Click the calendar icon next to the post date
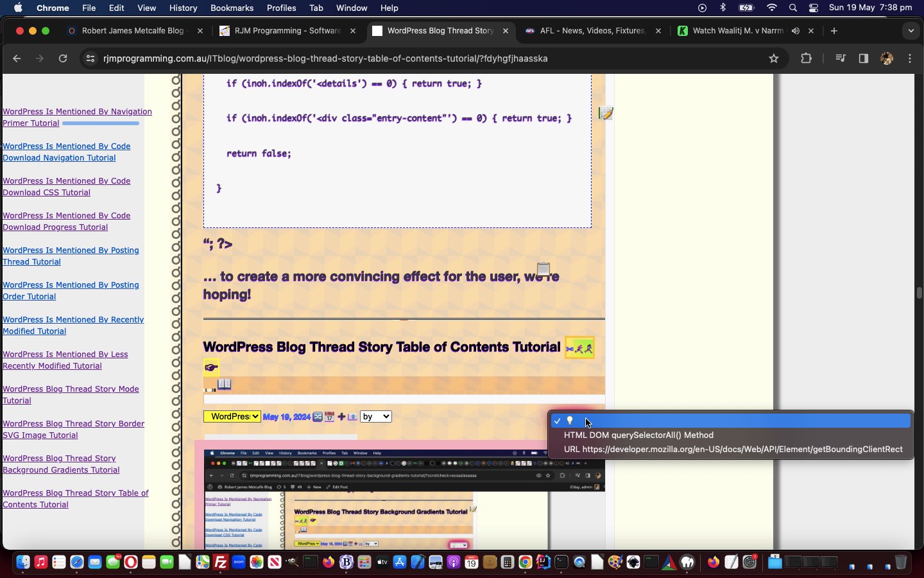The height and width of the screenshot is (578, 924). [x=330, y=417]
